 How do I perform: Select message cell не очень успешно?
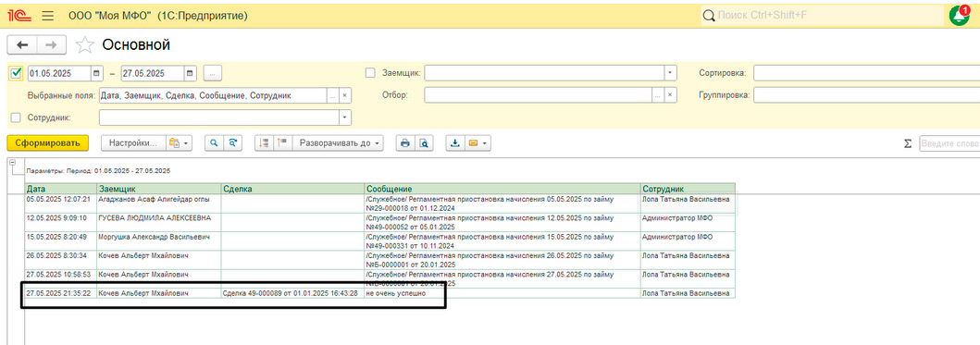[502, 293]
